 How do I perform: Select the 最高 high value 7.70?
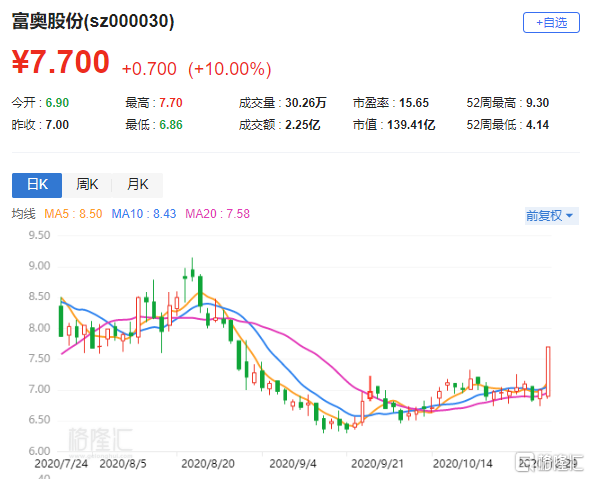[x=171, y=103]
